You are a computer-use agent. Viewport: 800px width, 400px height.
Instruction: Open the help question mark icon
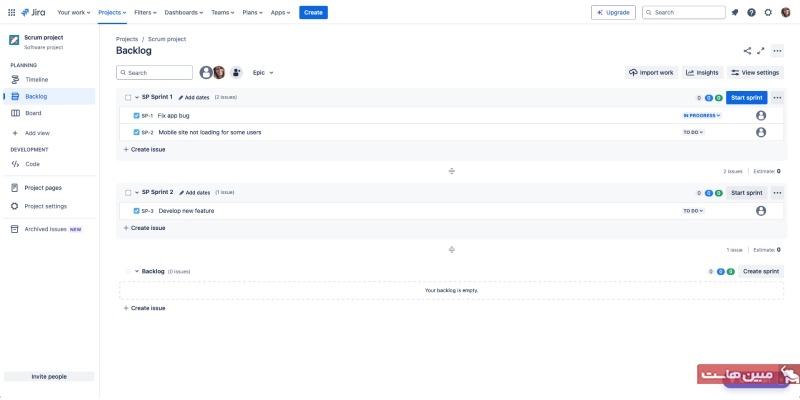[752, 12]
